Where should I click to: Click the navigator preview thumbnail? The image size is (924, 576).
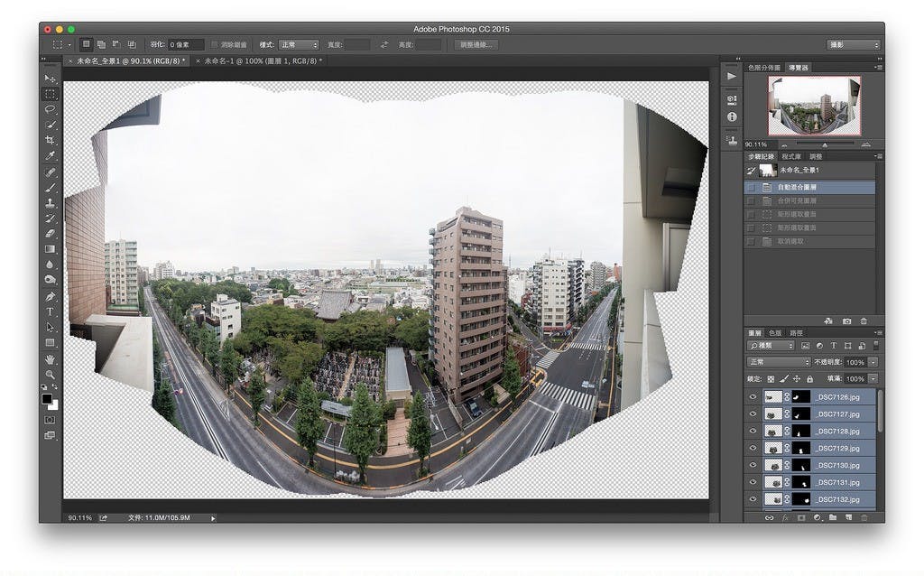point(814,105)
